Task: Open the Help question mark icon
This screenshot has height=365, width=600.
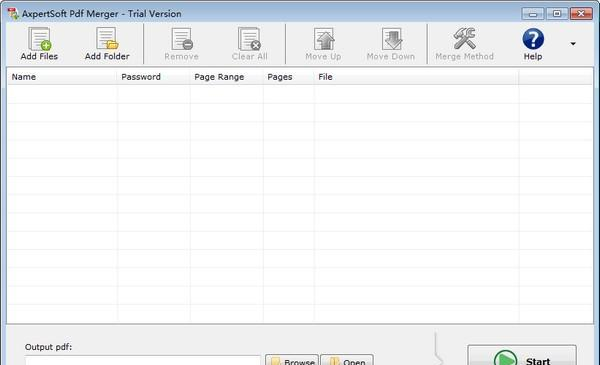Action: 533,39
